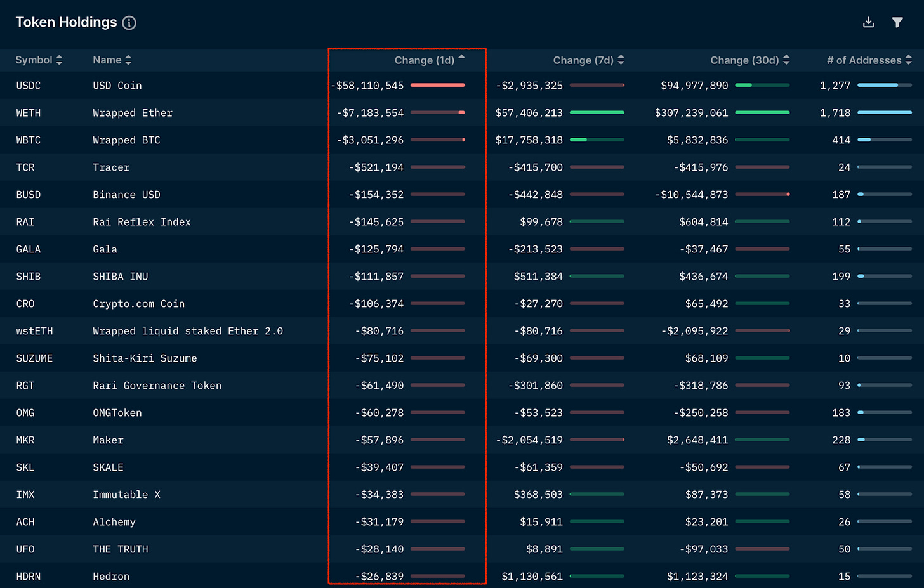Click the $307,239,061 value

click(691, 113)
